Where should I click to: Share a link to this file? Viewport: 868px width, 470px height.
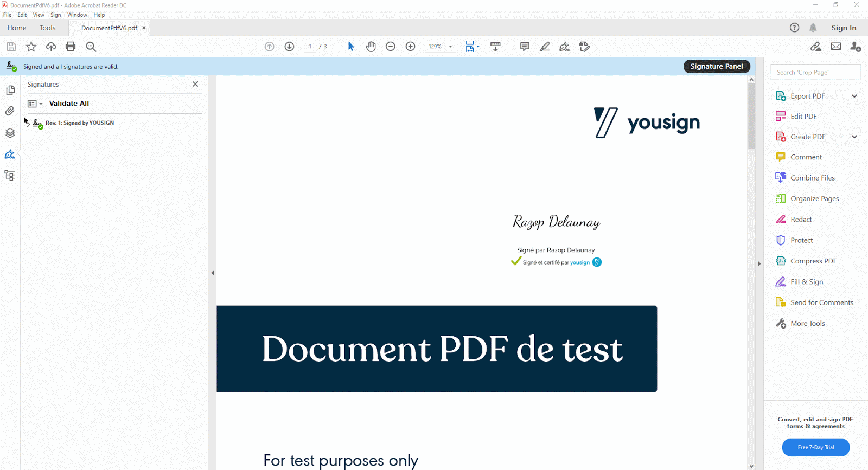[x=816, y=47]
